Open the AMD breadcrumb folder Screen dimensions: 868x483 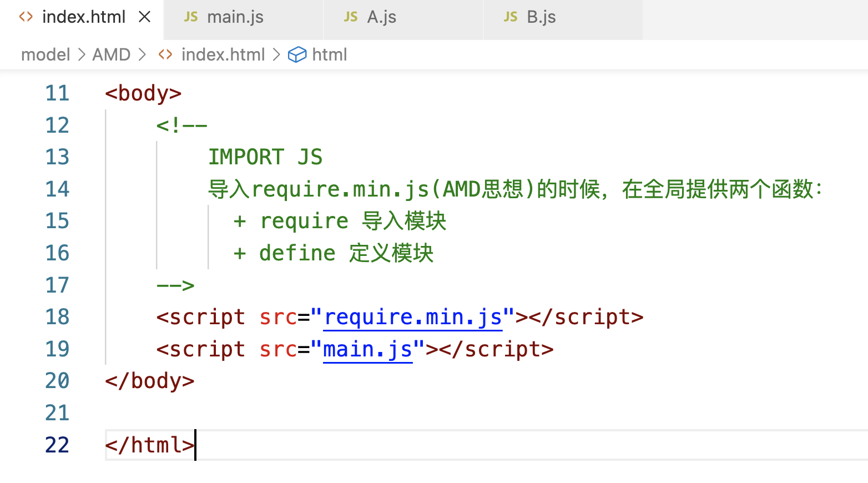coord(111,54)
